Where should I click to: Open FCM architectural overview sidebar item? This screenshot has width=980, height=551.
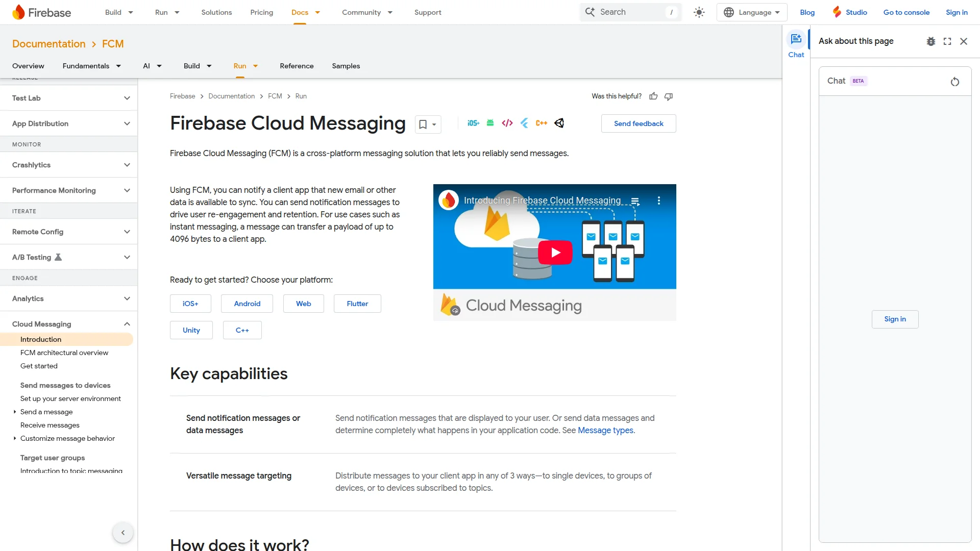click(x=64, y=353)
